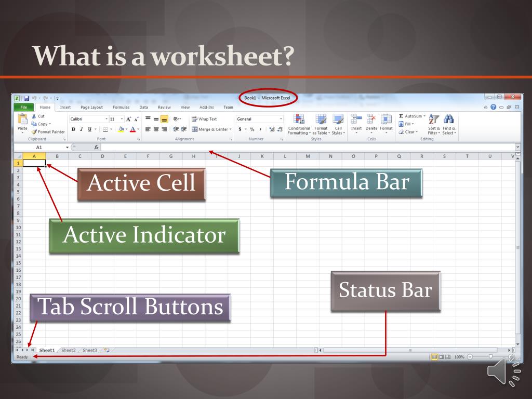Switch to the Insert ribbon tab
Screen dimensions: 532x399
click(65, 107)
